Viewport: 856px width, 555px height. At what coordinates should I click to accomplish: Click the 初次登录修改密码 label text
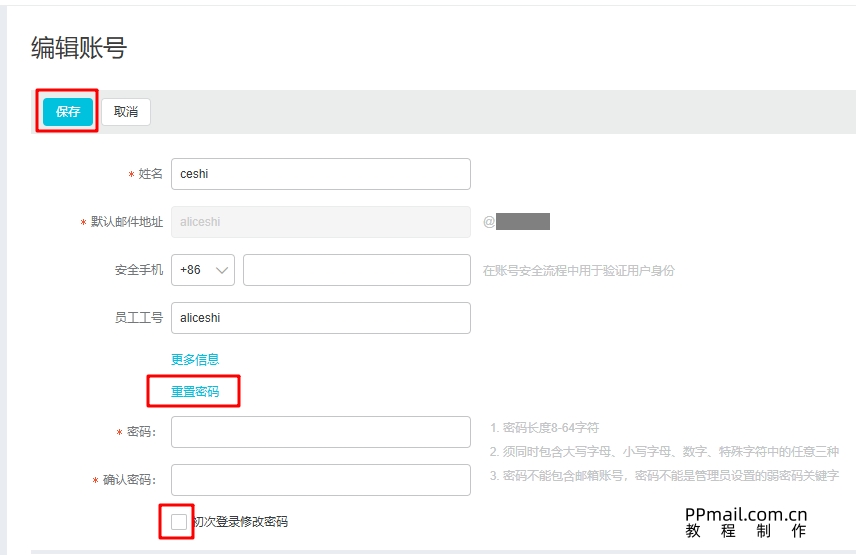click(241, 522)
